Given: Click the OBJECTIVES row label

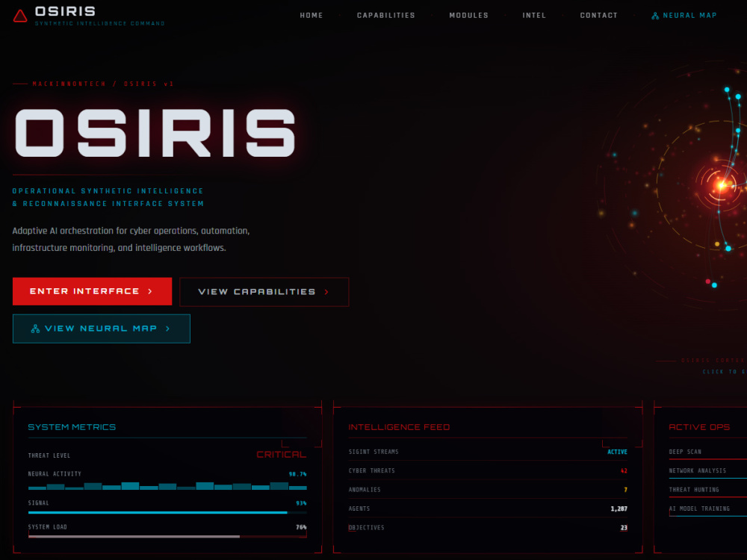Looking at the screenshot, I should pyautogui.click(x=366, y=528).
